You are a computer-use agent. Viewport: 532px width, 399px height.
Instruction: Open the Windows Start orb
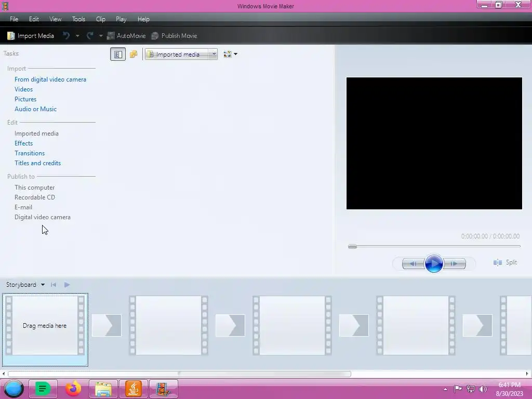(14, 389)
